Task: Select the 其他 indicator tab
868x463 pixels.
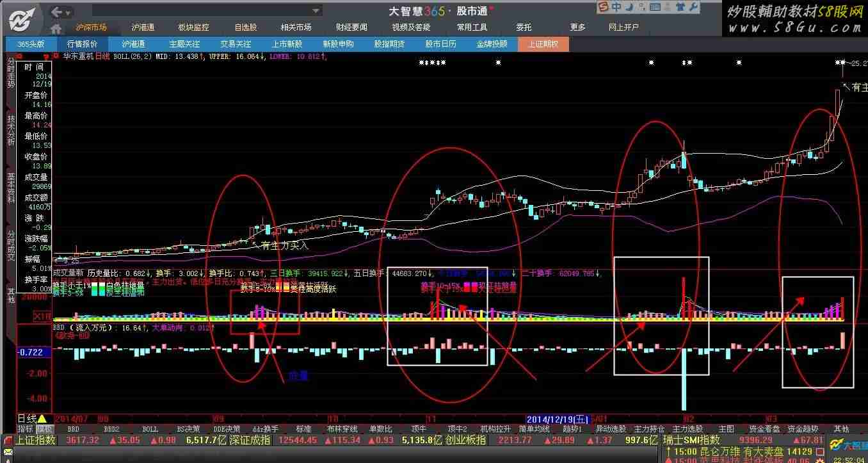Action: coord(841,429)
